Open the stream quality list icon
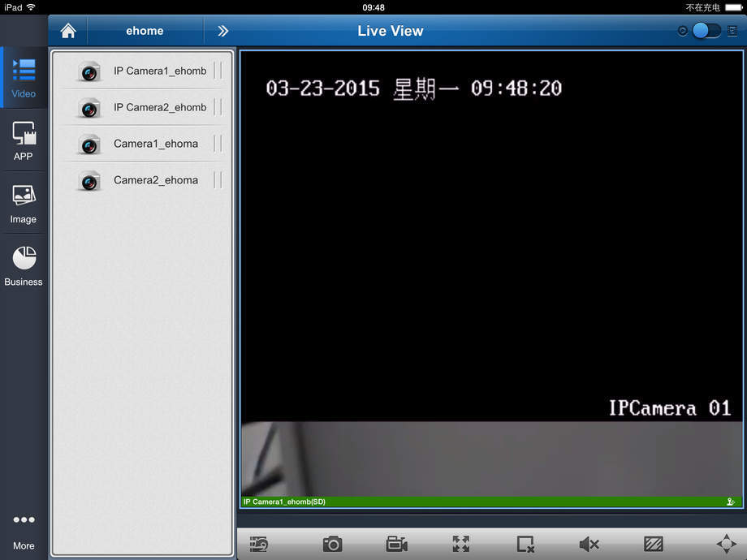The width and height of the screenshot is (747, 560). [x=259, y=543]
